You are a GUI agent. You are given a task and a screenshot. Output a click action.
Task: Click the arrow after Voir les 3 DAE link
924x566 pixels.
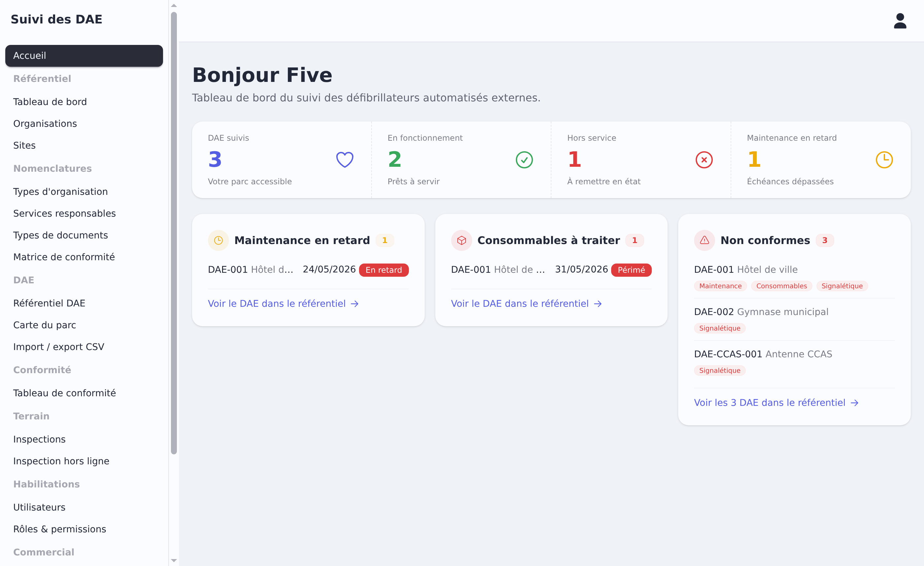tap(854, 403)
